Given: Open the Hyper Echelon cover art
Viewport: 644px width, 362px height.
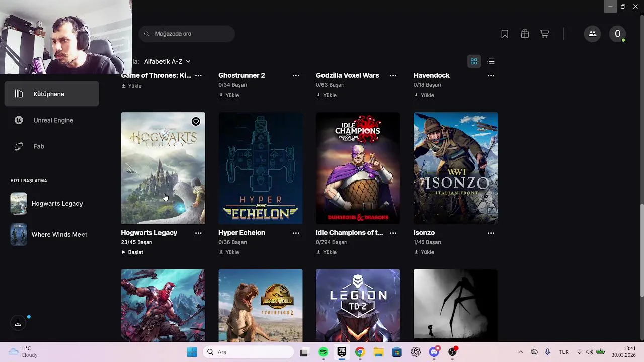Looking at the screenshot, I should coord(261,168).
